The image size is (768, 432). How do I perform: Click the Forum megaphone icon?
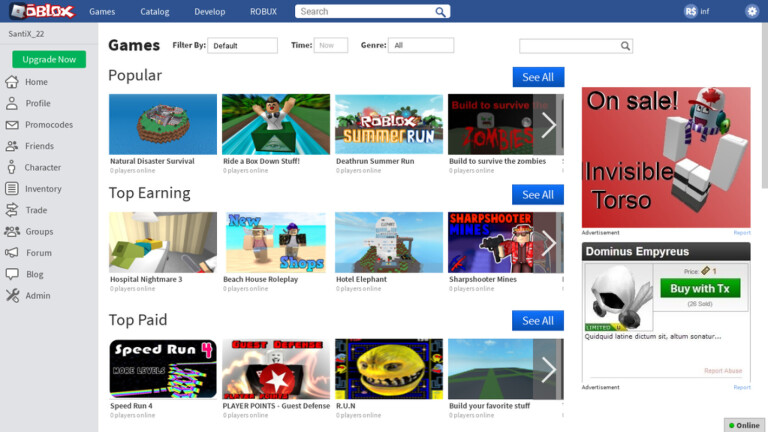point(12,253)
